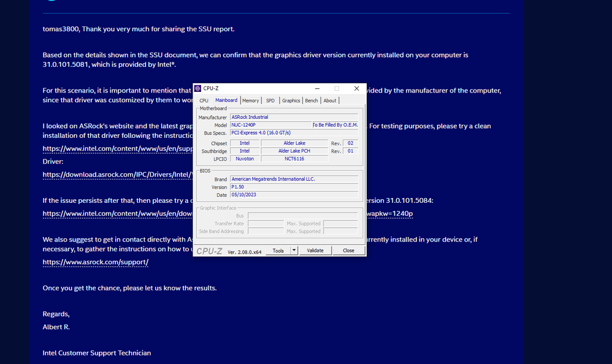Click BIOS Version P1.50 value
The height and width of the screenshot is (364, 612).
pyautogui.click(x=294, y=187)
